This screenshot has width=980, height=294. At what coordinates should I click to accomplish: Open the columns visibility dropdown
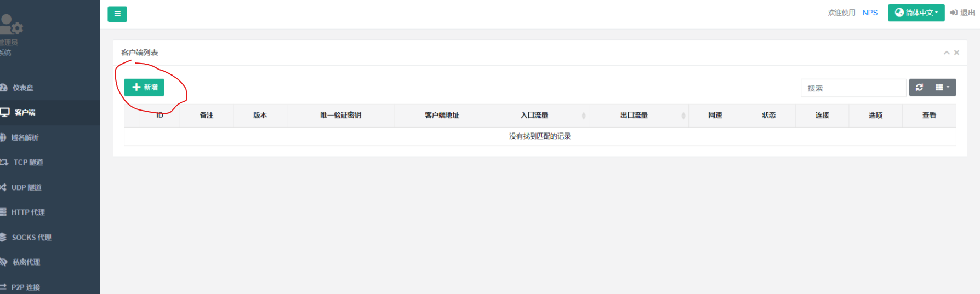click(942, 88)
